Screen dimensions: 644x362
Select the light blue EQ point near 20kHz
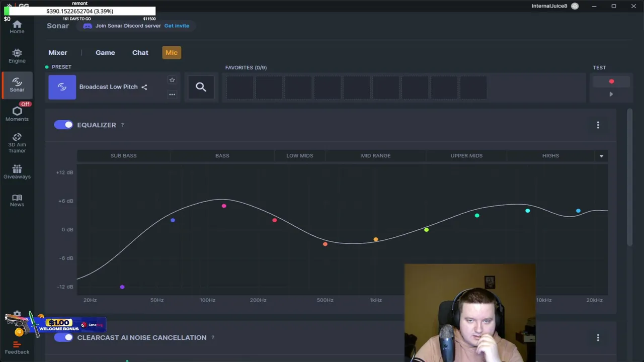point(578,211)
